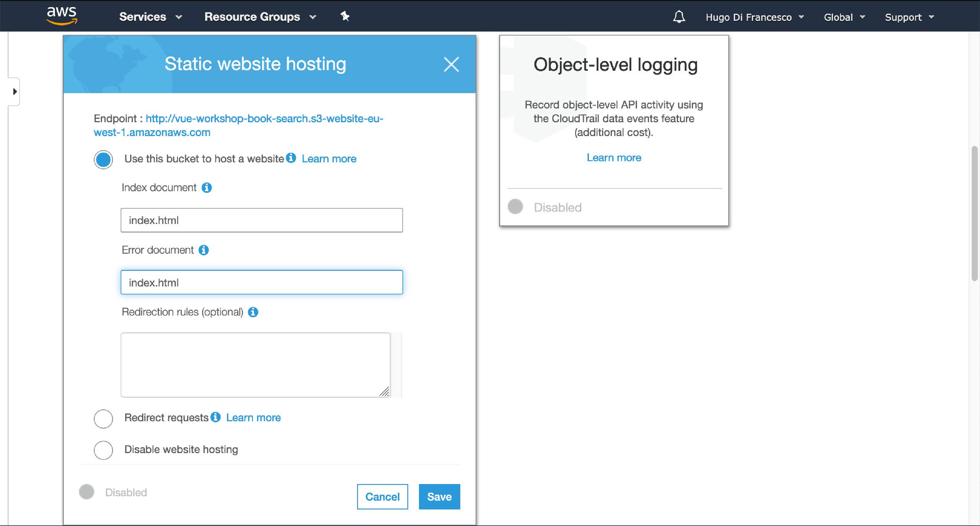
Task: Open the notifications bell icon
Action: pyautogui.click(x=679, y=17)
